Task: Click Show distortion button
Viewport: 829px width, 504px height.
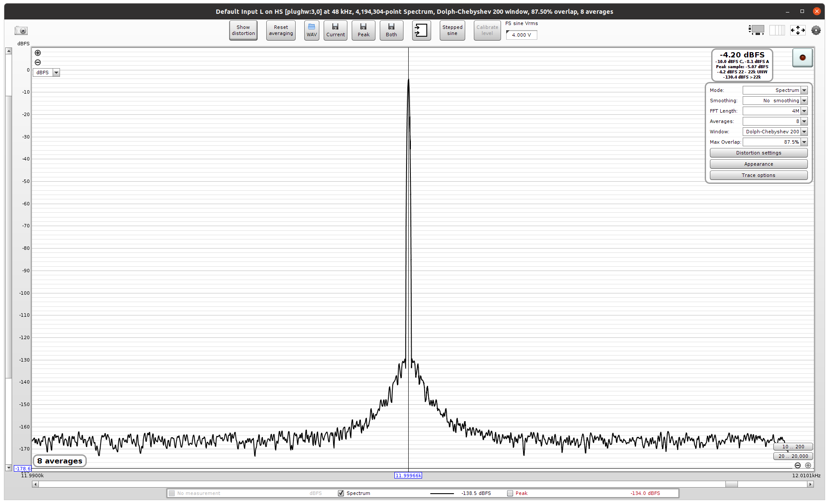Action: click(x=243, y=30)
